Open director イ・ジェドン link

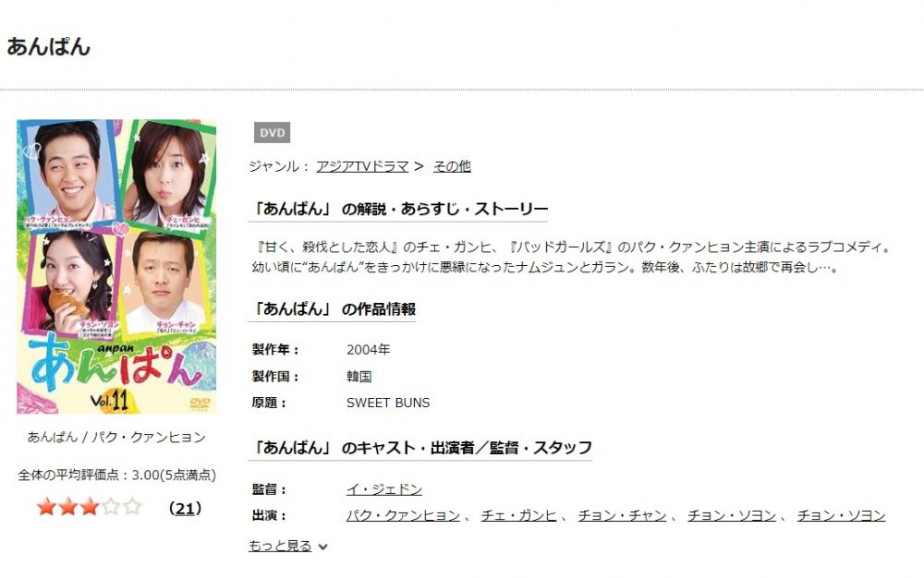point(384,489)
